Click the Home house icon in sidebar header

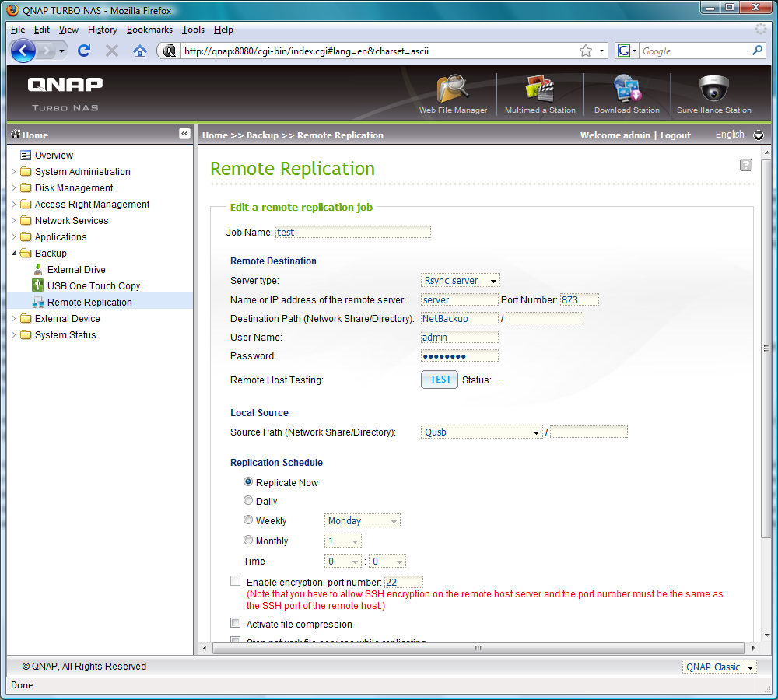[16, 134]
